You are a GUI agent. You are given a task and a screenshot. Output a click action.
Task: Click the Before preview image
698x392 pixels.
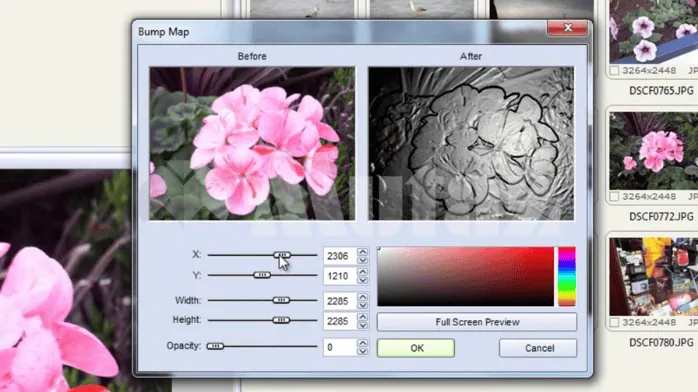point(252,143)
